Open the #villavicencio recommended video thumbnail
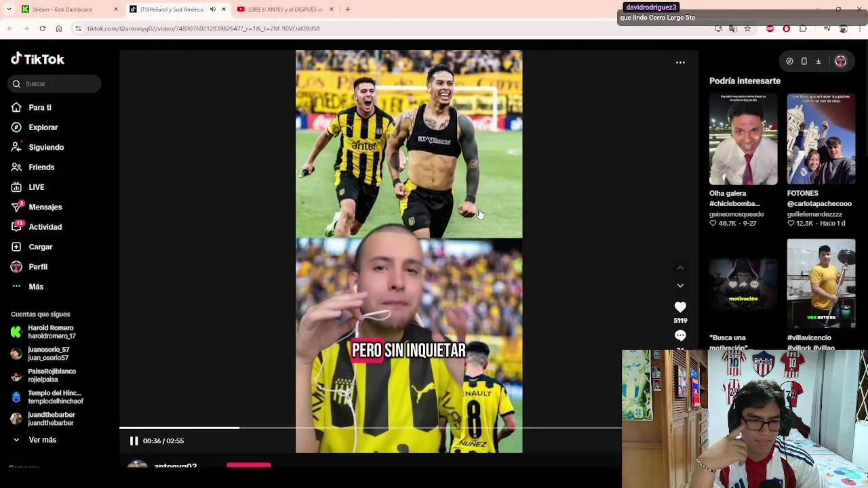The width and height of the screenshot is (868, 488). (821, 283)
